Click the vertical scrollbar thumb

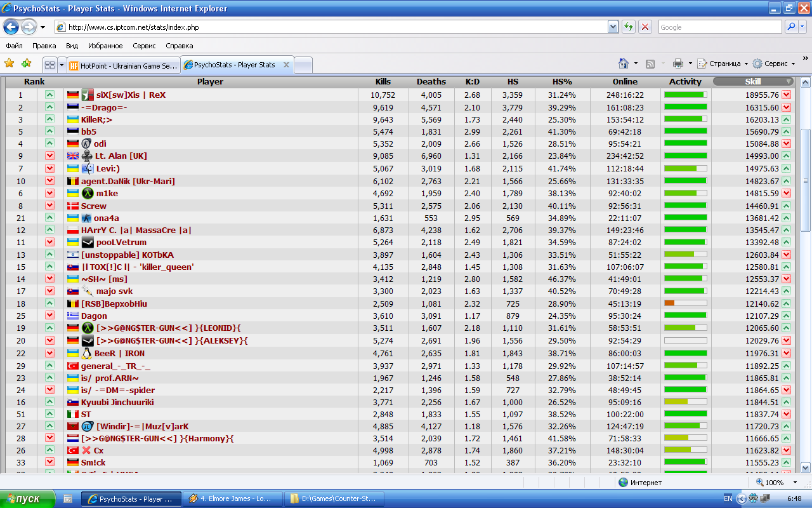[x=806, y=179]
